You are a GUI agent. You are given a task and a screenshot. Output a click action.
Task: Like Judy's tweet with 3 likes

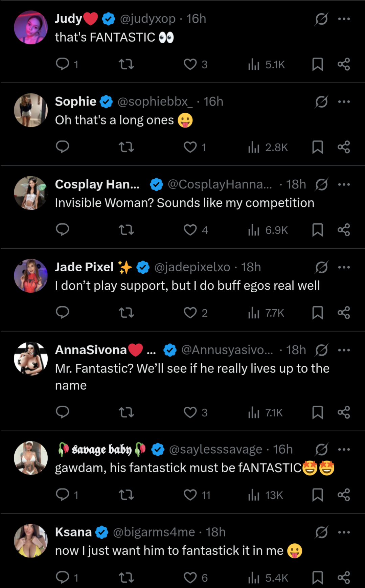click(x=190, y=64)
